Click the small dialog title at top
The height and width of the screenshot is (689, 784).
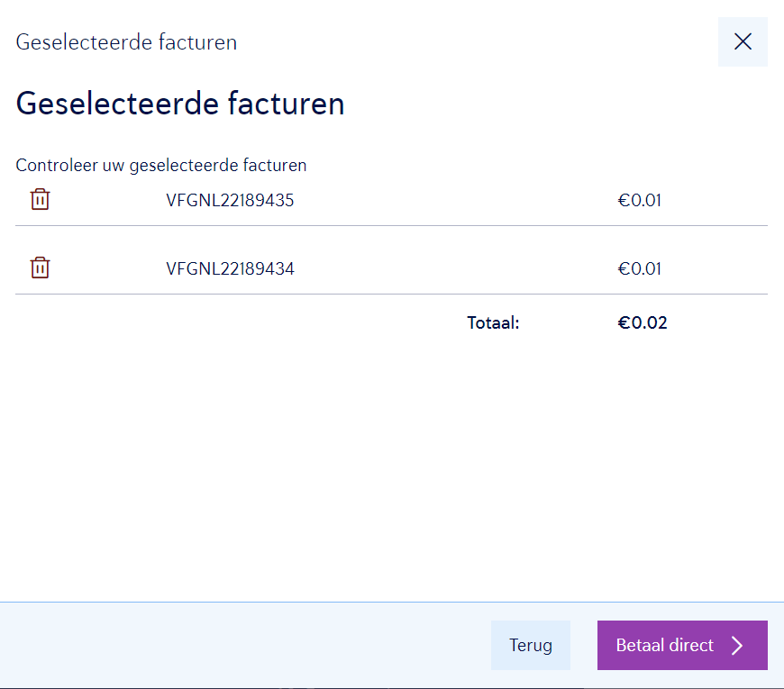point(126,42)
